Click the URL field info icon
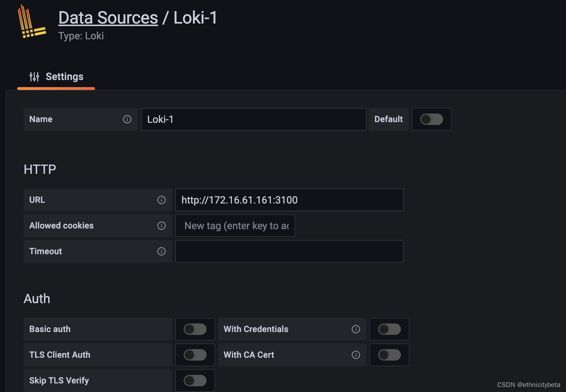 tap(162, 200)
